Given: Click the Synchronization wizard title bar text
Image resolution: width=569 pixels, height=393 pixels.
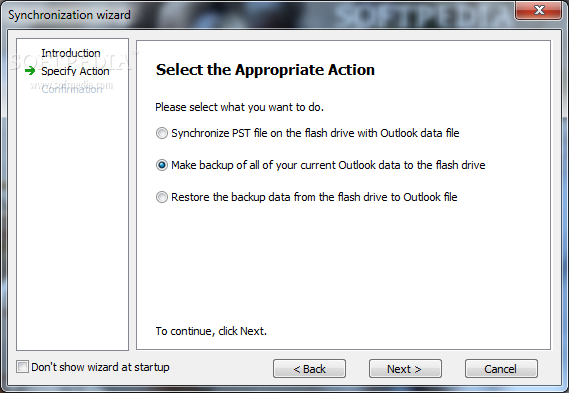Looking at the screenshot, I should coord(69,15).
